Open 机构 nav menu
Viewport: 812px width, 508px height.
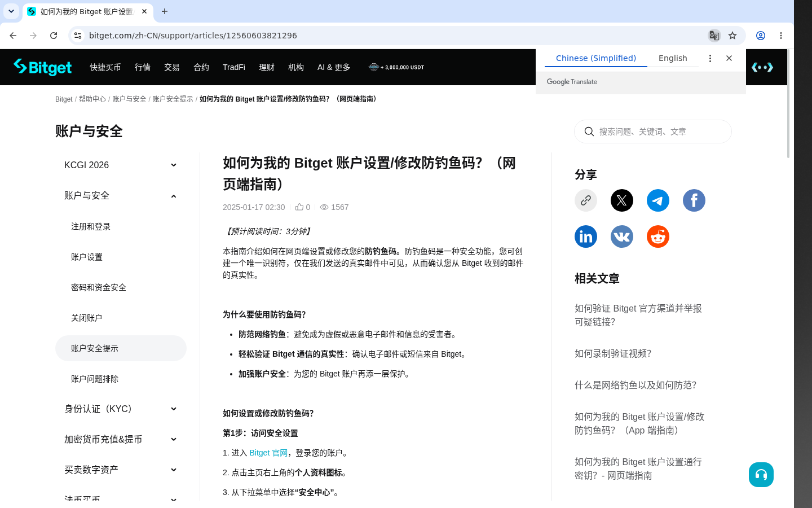[x=296, y=67]
